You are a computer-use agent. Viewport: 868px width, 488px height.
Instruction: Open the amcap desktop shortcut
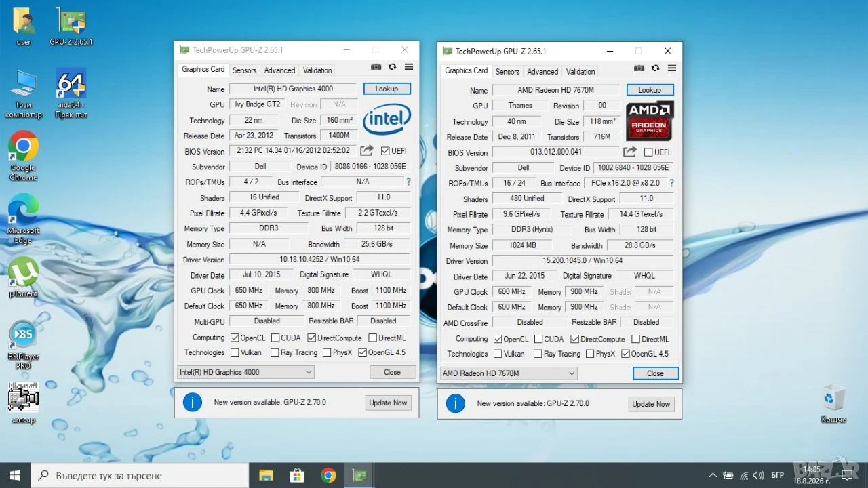[x=23, y=403]
